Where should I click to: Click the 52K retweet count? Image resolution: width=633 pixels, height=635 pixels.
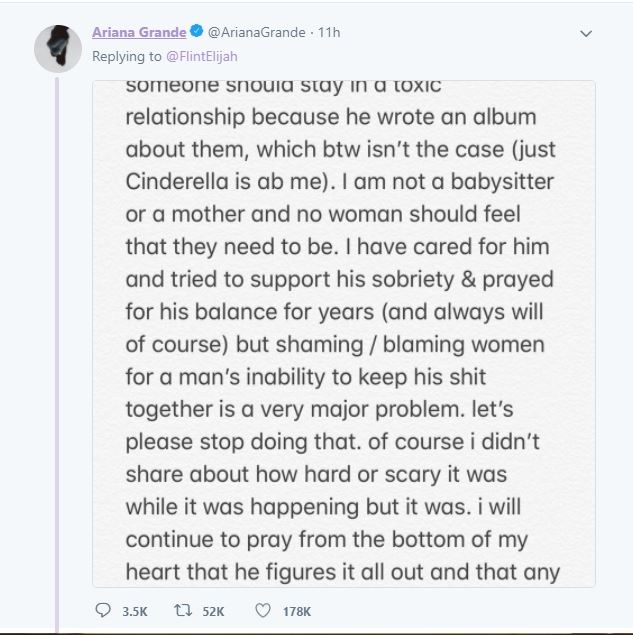[x=213, y=610]
